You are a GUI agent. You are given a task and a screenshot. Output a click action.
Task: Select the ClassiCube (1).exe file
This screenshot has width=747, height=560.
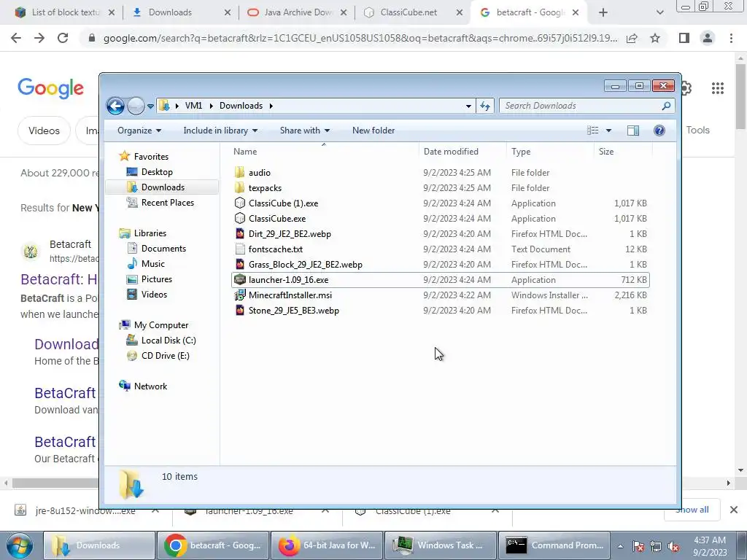[x=440, y=203]
